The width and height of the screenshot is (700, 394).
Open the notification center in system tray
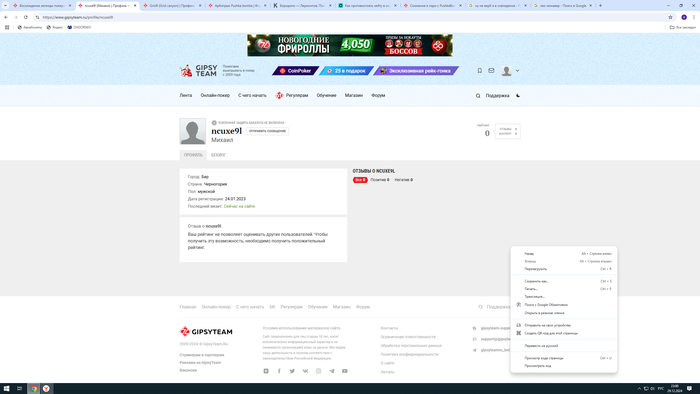(x=689, y=388)
